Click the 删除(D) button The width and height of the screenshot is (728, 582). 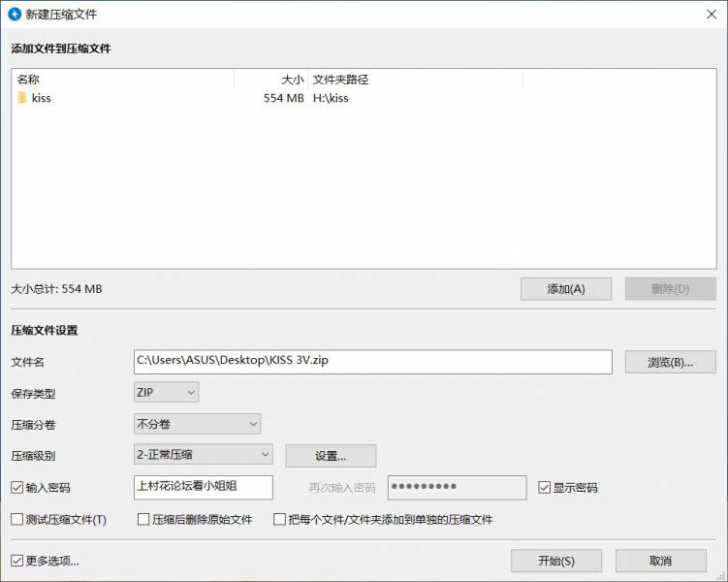click(x=671, y=289)
